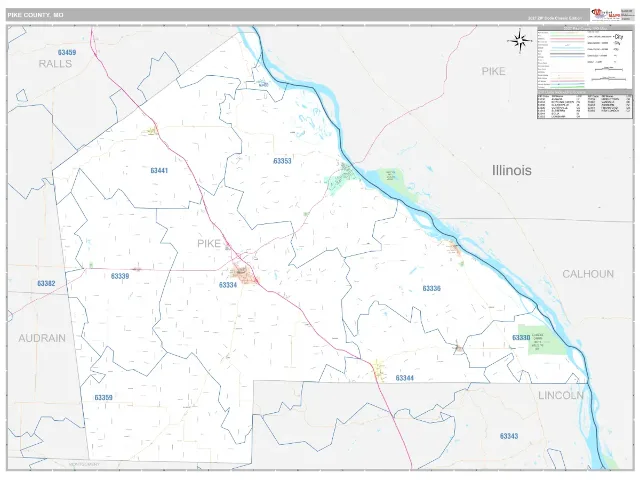Image resolution: width=640 pixels, height=480 pixels.
Task: Select ZIP code label 63330
Action: (521, 338)
